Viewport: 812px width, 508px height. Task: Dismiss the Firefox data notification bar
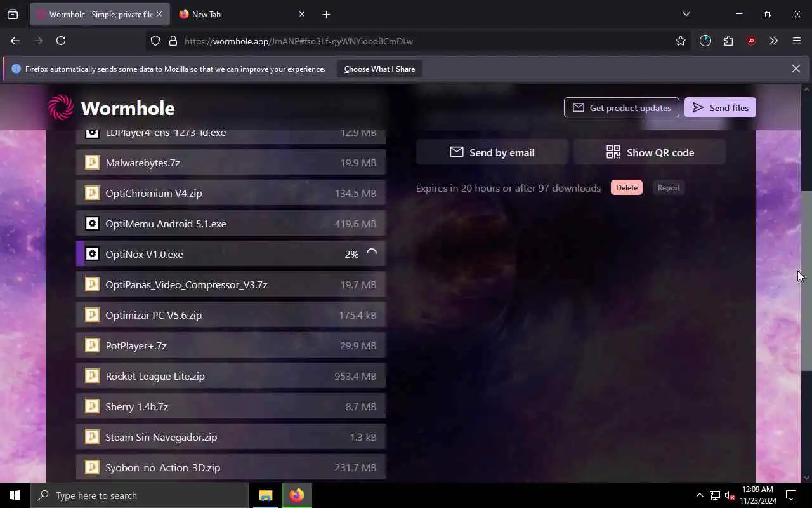[x=796, y=69]
